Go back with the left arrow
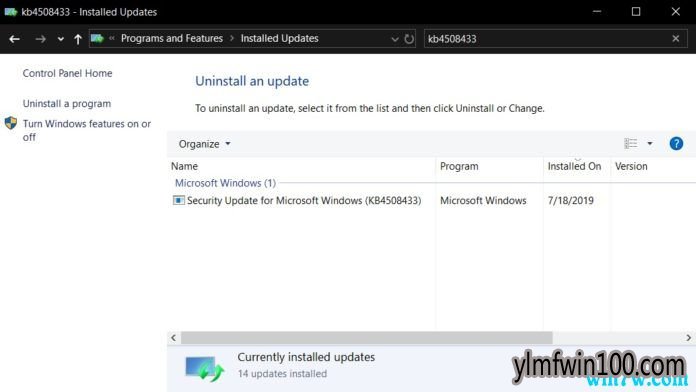This screenshot has height=392, width=696. point(14,39)
